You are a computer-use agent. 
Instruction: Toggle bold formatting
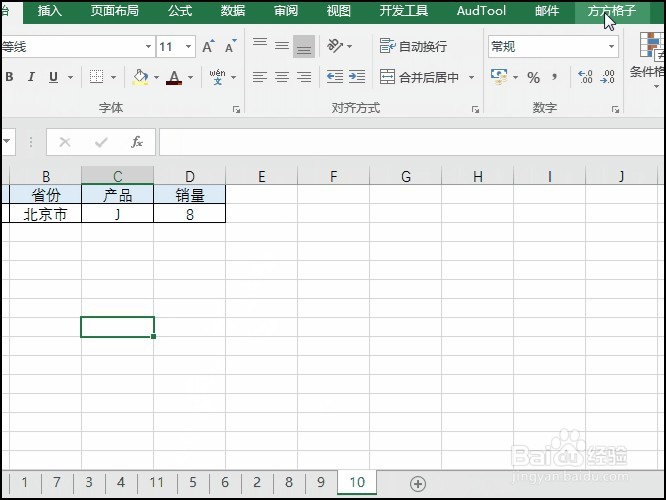pos(9,77)
